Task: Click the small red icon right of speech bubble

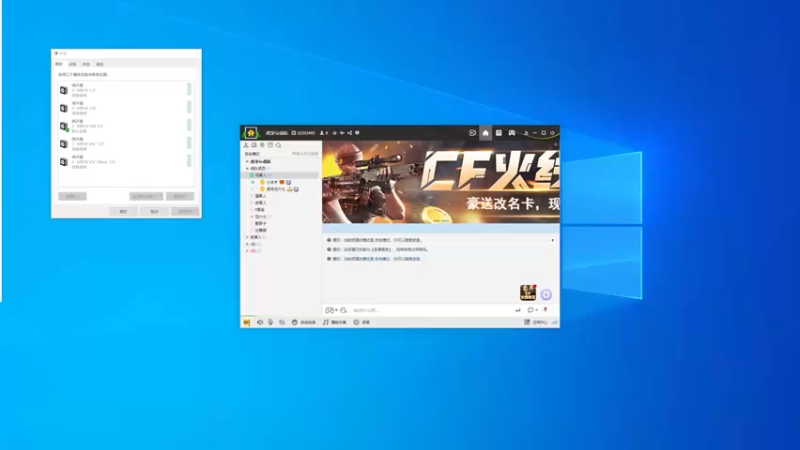Action: 545,310
